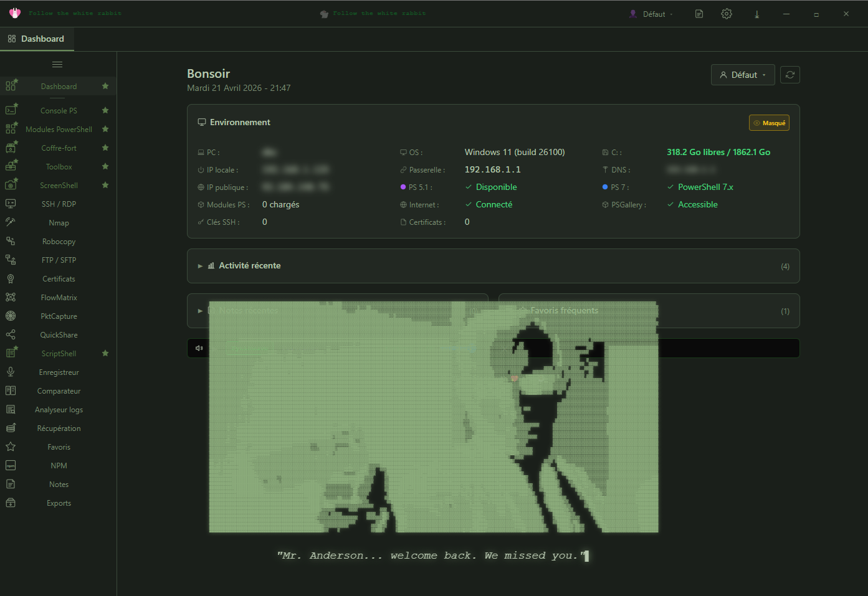The image size is (868, 596).
Task: Launch the Enregistreur recorder module
Action: (59, 372)
